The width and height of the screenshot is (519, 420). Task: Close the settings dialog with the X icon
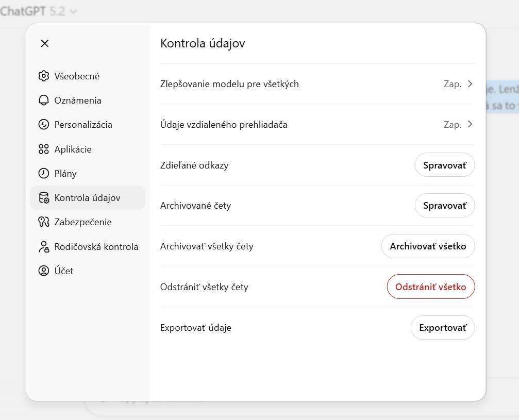45,43
